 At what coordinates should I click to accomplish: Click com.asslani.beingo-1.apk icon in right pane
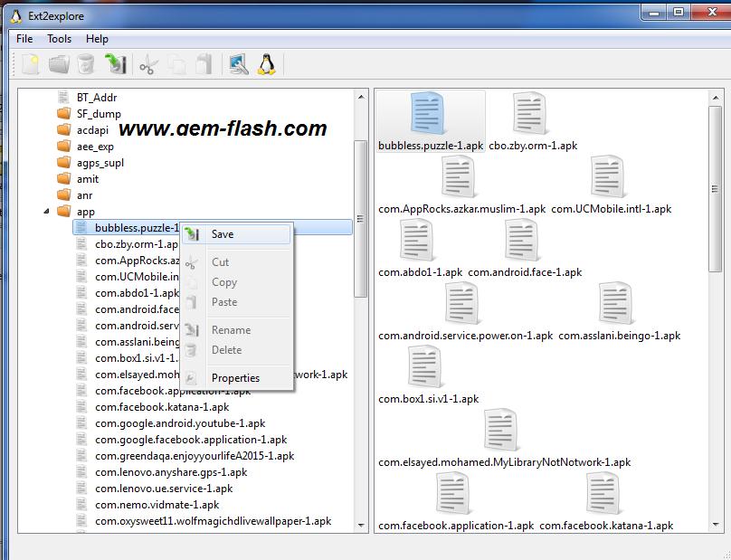pos(616,304)
